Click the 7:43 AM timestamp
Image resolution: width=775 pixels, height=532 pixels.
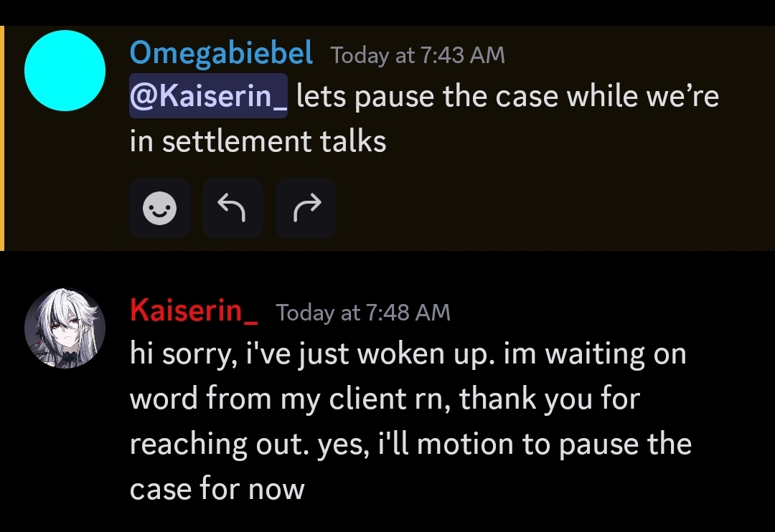tap(463, 54)
